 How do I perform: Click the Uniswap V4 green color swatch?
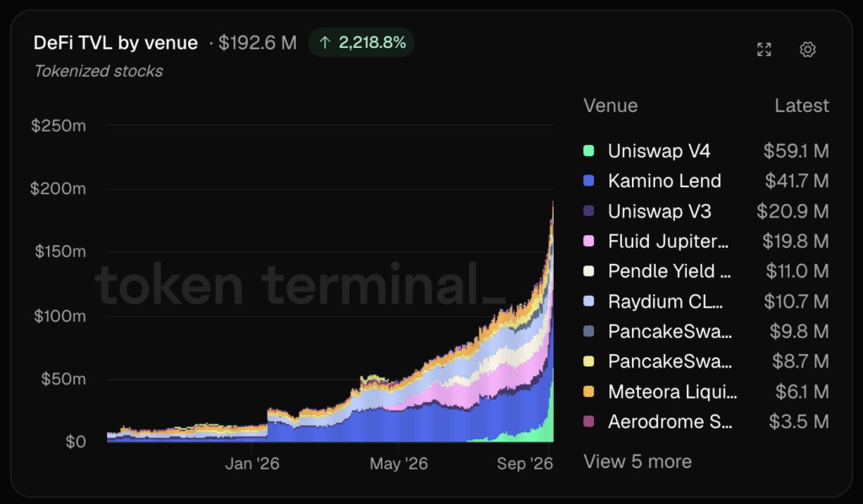pyautogui.click(x=588, y=151)
